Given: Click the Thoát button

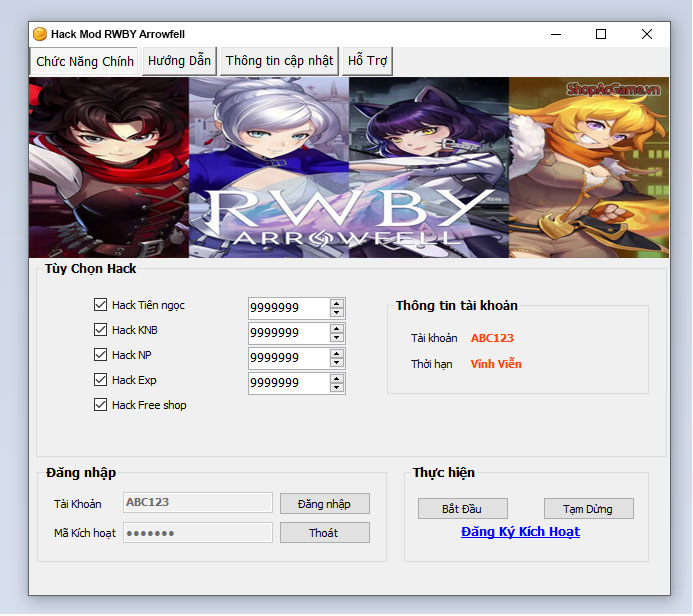Looking at the screenshot, I should pyautogui.click(x=324, y=533).
